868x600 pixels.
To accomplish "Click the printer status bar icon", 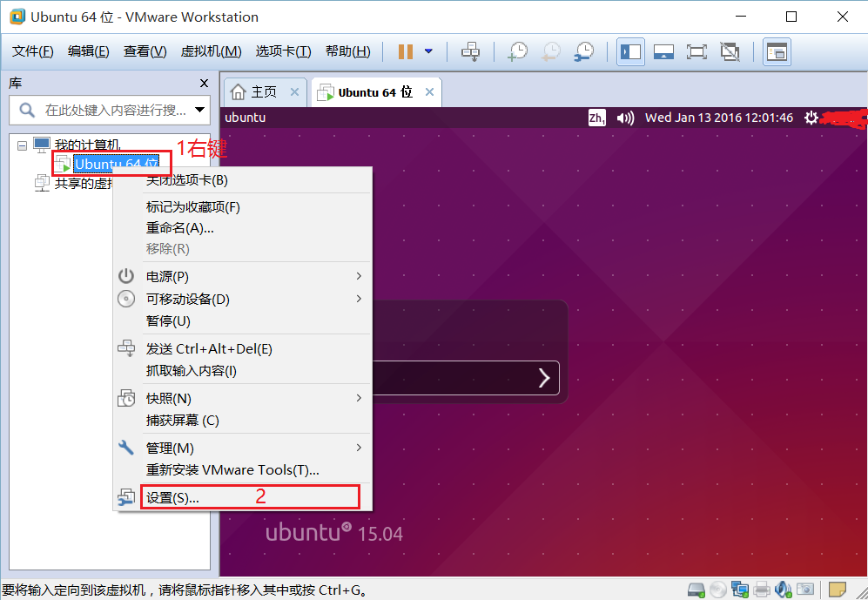I will (x=762, y=590).
